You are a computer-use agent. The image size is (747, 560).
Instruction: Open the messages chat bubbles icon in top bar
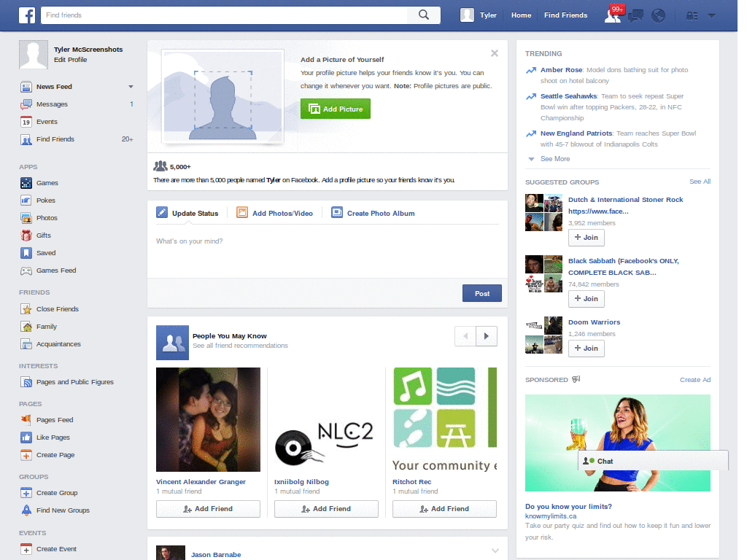coord(635,16)
